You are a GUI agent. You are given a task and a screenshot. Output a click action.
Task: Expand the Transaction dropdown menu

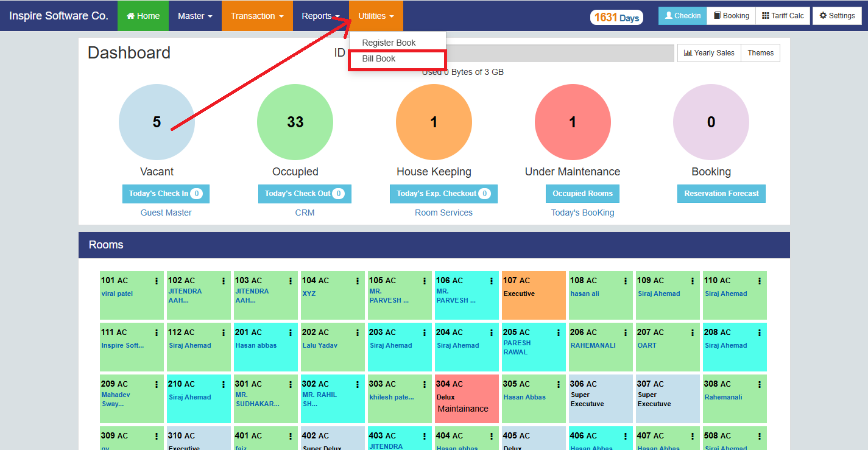(x=256, y=16)
